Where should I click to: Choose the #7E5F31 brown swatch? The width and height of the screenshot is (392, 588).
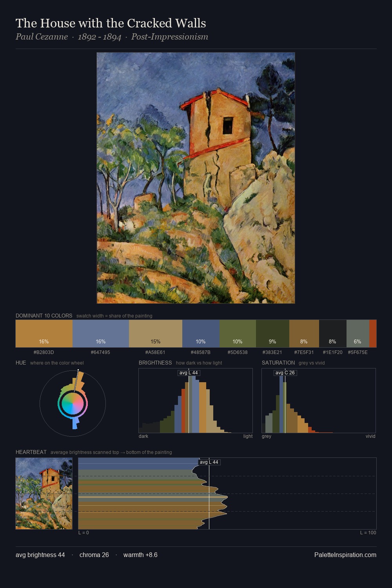304,334
